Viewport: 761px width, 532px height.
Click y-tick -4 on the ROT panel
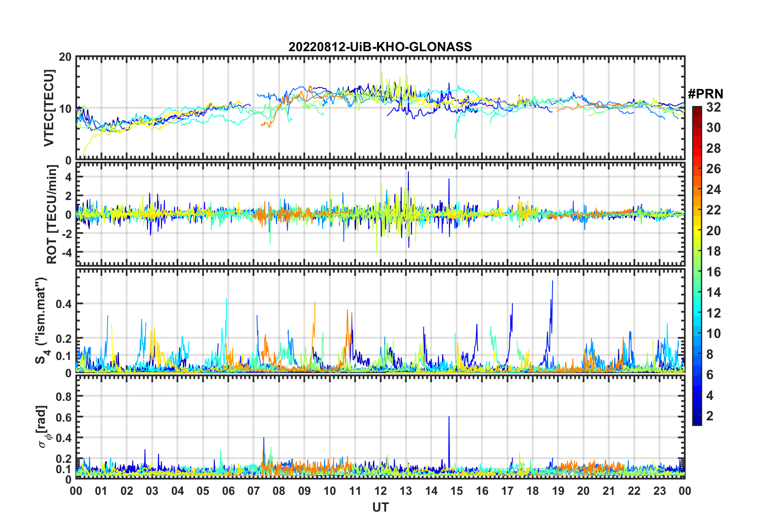pyautogui.click(x=66, y=253)
